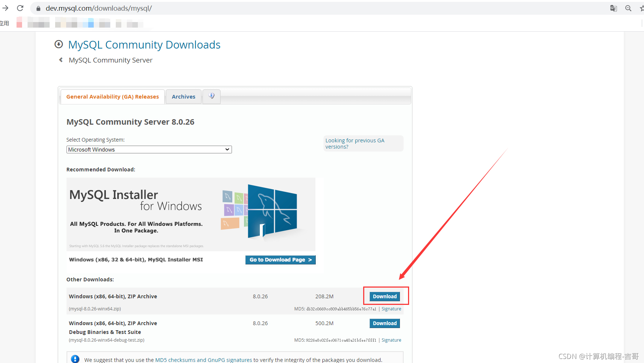This screenshot has height=363, width=644.
Task: Open Signature link for mysql-8.0.26-winx64.zip
Action: click(391, 309)
